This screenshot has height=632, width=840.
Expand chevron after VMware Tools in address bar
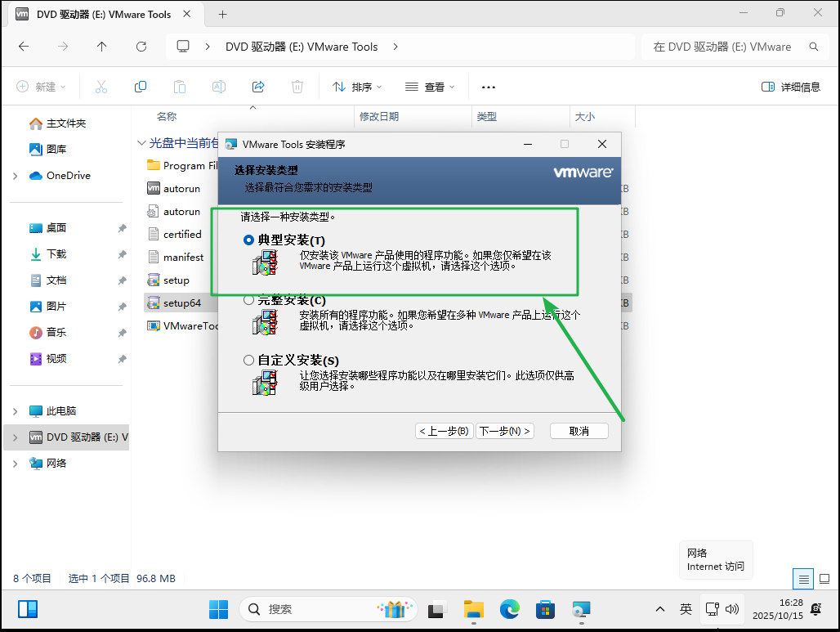[395, 47]
